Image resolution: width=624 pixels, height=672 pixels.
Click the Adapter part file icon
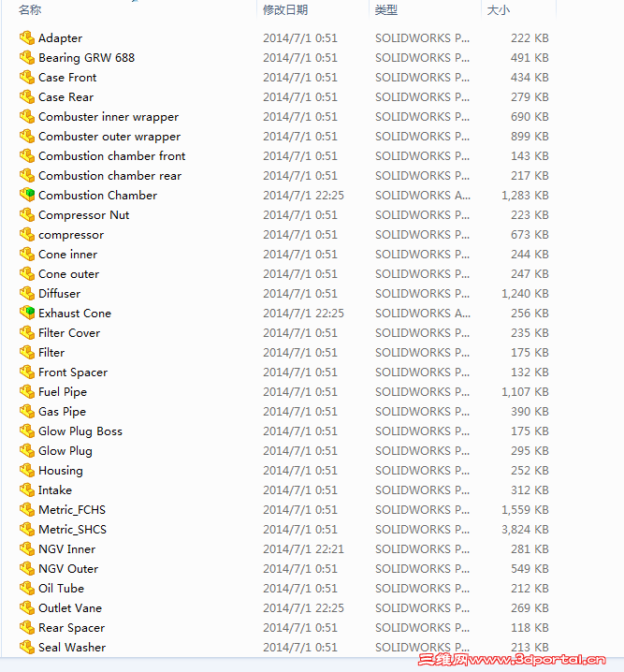(27, 37)
